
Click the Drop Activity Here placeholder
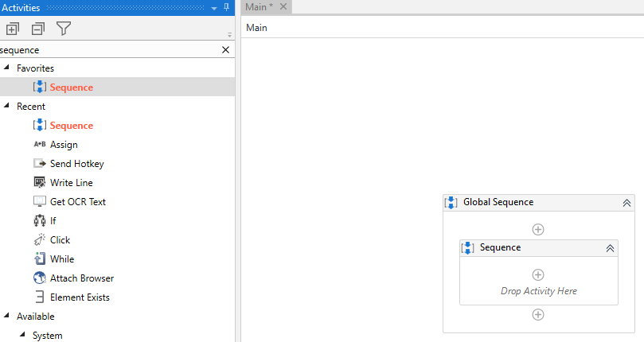(x=539, y=291)
